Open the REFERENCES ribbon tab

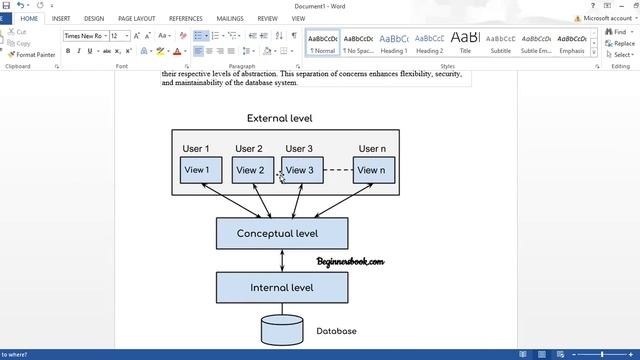coord(186,19)
